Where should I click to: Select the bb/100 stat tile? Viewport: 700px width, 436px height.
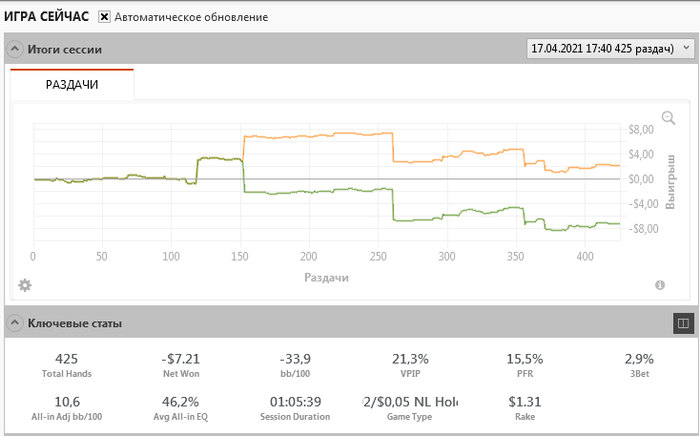[x=296, y=366]
